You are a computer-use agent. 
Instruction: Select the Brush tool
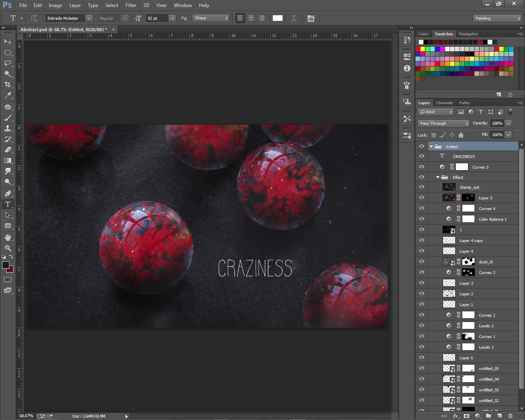click(8, 118)
